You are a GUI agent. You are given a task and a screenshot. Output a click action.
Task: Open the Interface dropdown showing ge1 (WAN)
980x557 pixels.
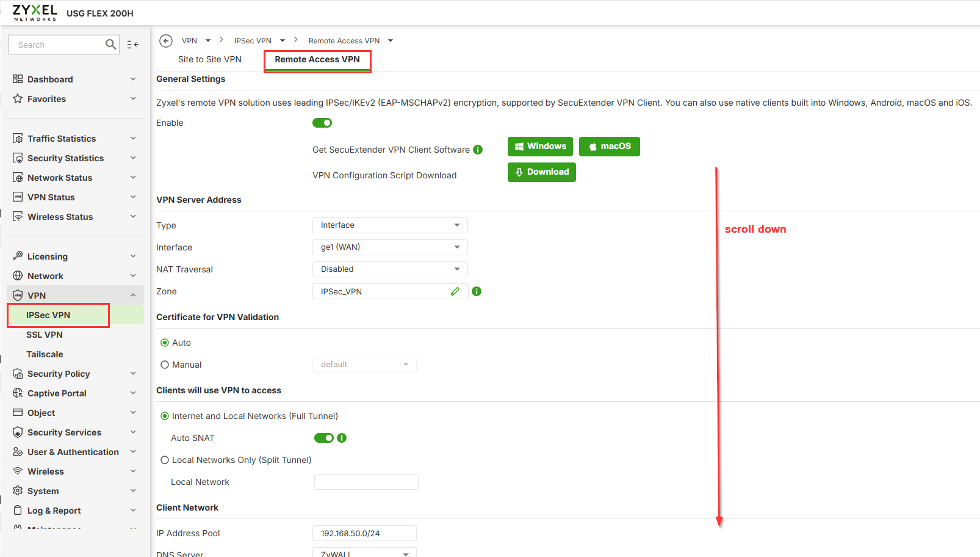click(390, 247)
